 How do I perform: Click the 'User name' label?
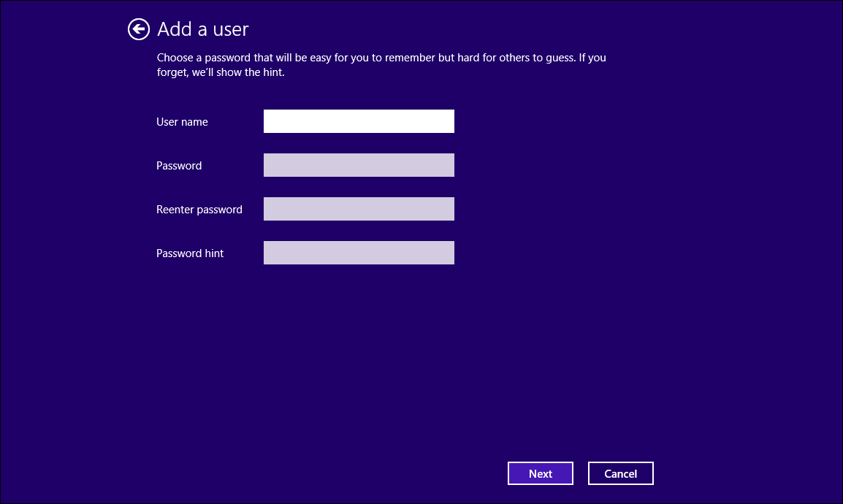(x=182, y=122)
